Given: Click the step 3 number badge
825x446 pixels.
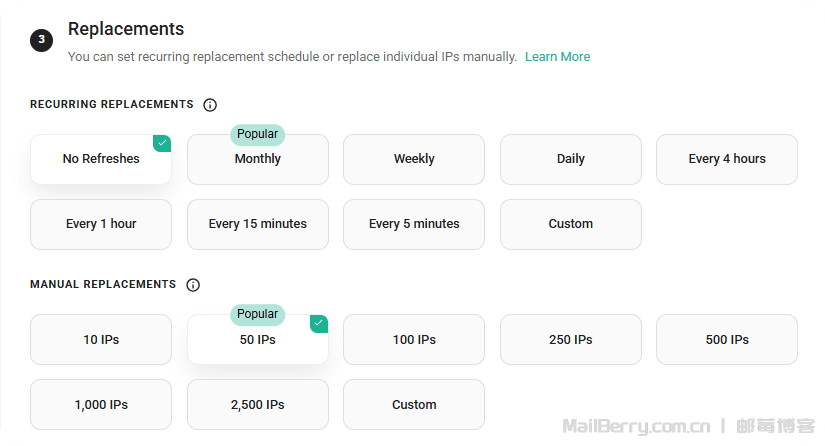Looking at the screenshot, I should click(x=41, y=40).
